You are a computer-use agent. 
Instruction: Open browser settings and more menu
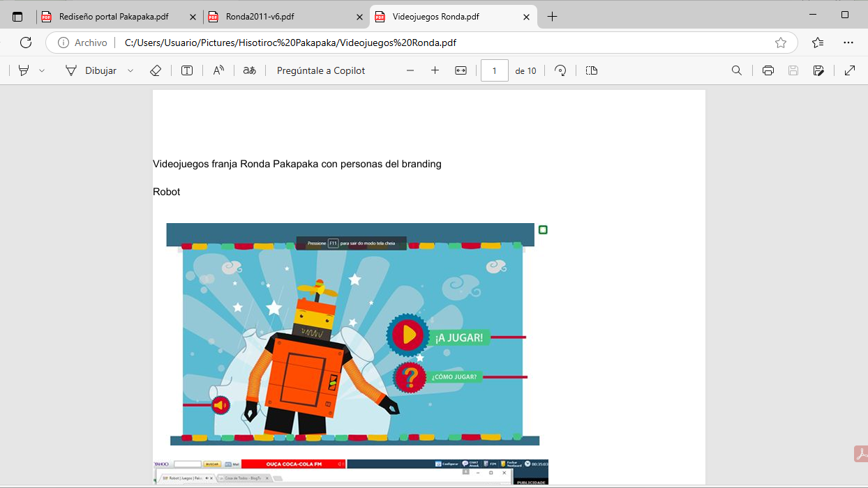point(848,43)
